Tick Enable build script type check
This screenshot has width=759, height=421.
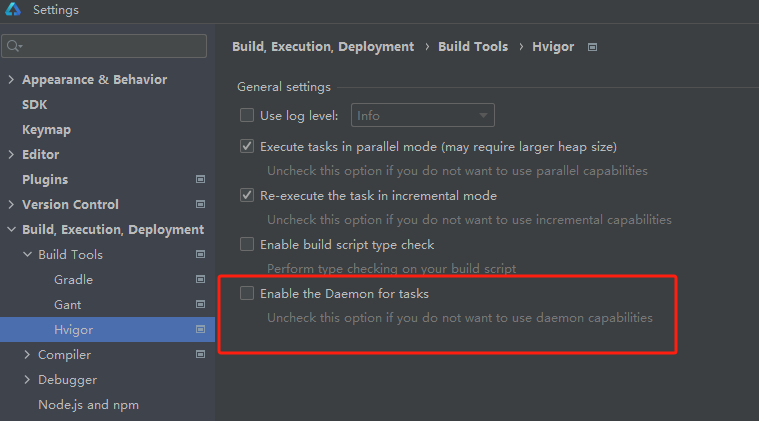click(247, 244)
